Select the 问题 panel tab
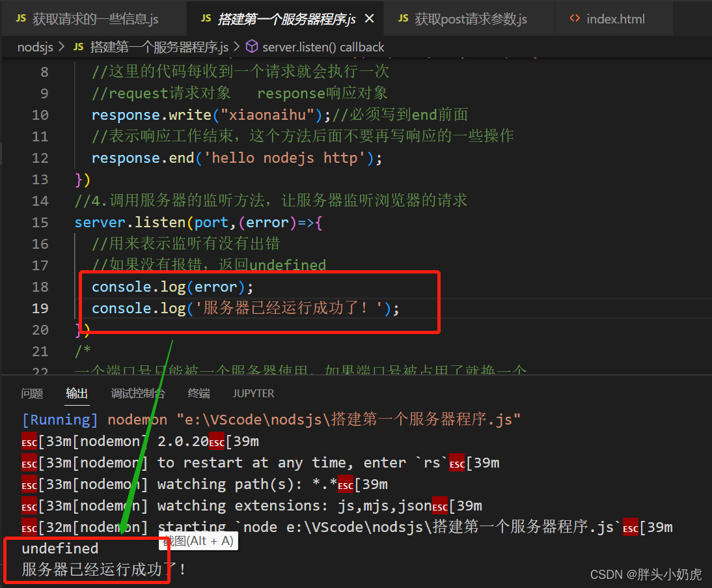 coord(33,393)
